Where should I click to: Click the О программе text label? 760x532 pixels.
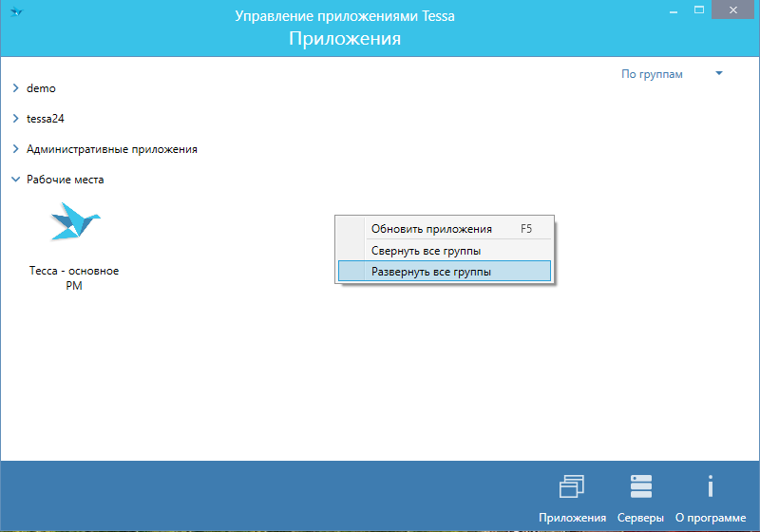(x=711, y=518)
